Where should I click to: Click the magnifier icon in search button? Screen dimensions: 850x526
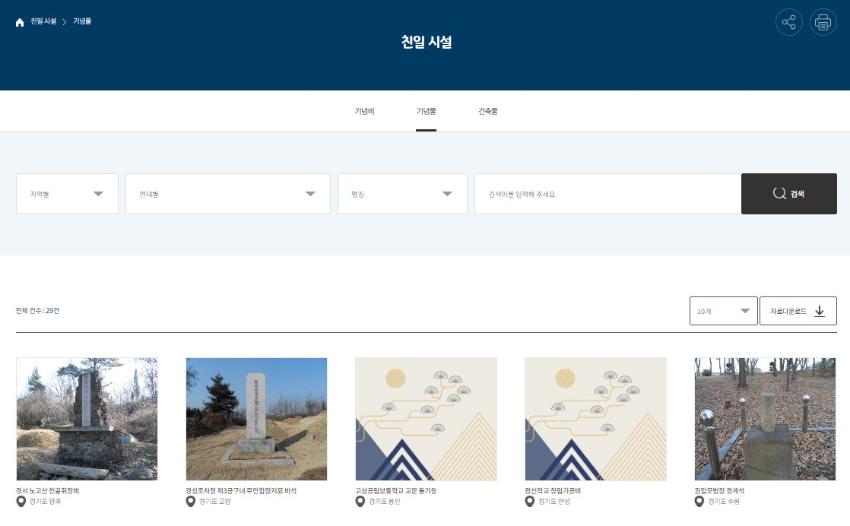pyautogui.click(x=780, y=194)
